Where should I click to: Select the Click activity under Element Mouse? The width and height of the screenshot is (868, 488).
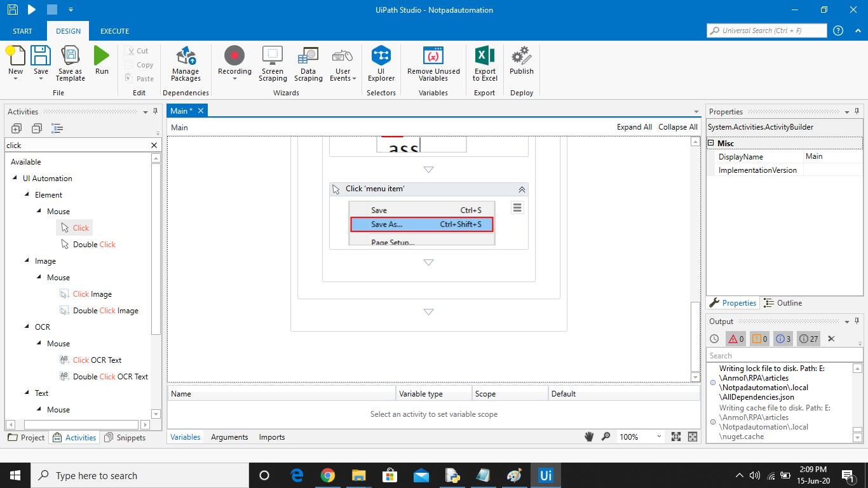(74, 228)
